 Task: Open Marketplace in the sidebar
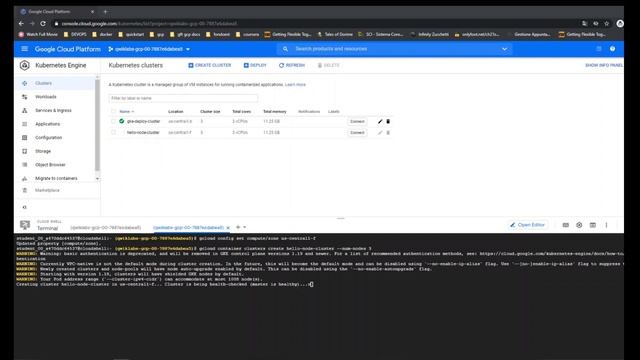(x=47, y=190)
